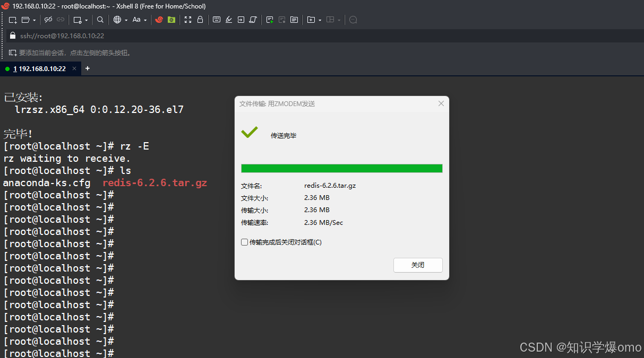The width and height of the screenshot is (644, 358).
Task: Click the globe encoding icon
Action: click(x=117, y=20)
